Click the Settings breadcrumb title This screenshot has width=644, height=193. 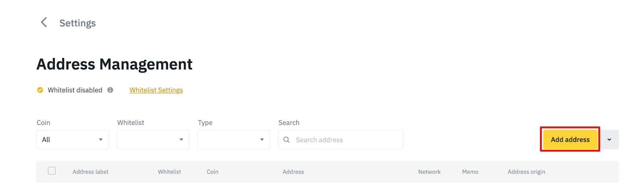pyautogui.click(x=78, y=23)
